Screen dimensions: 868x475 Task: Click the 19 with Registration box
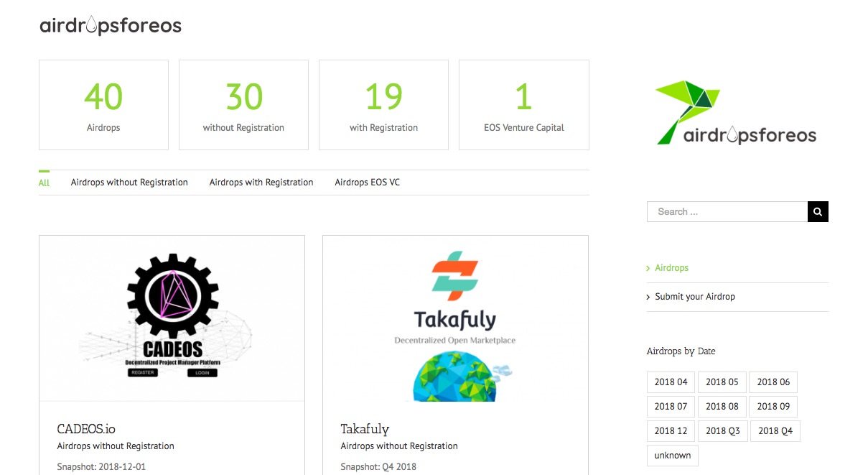[383, 105]
